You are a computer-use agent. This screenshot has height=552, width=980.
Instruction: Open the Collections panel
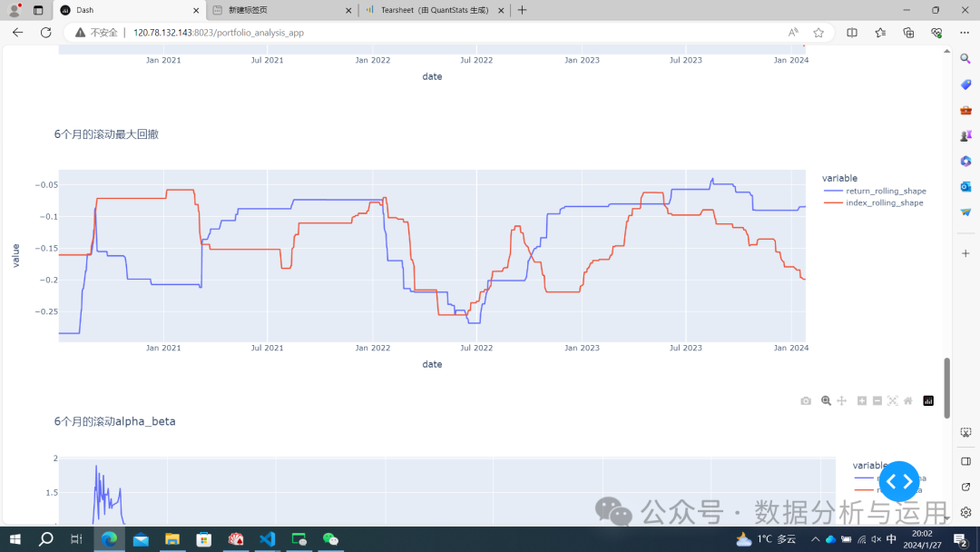tap(908, 33)
